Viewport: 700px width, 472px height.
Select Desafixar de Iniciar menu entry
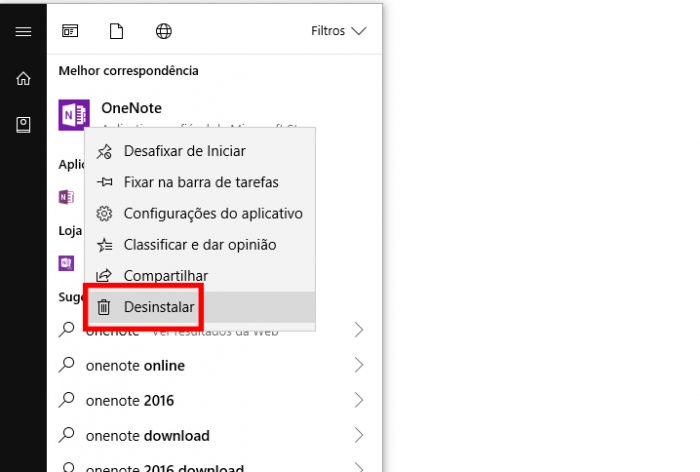(x=200, y=151)
